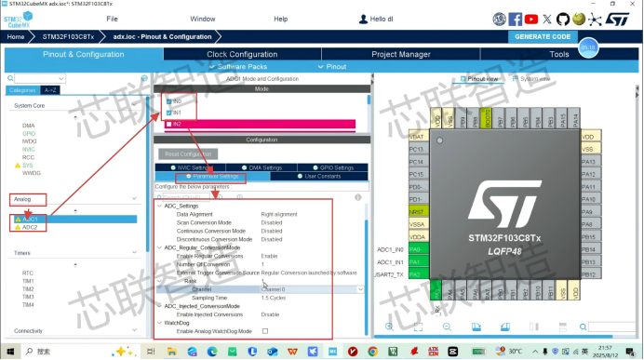
Task: Open Microsoft Edge from the taskbar
Action: point(212,352)
